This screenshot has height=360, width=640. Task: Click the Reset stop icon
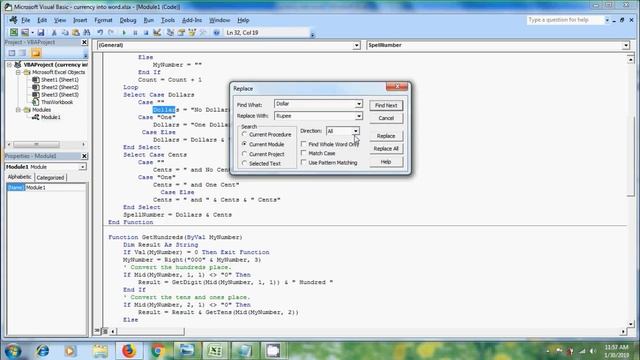point(146,32)
